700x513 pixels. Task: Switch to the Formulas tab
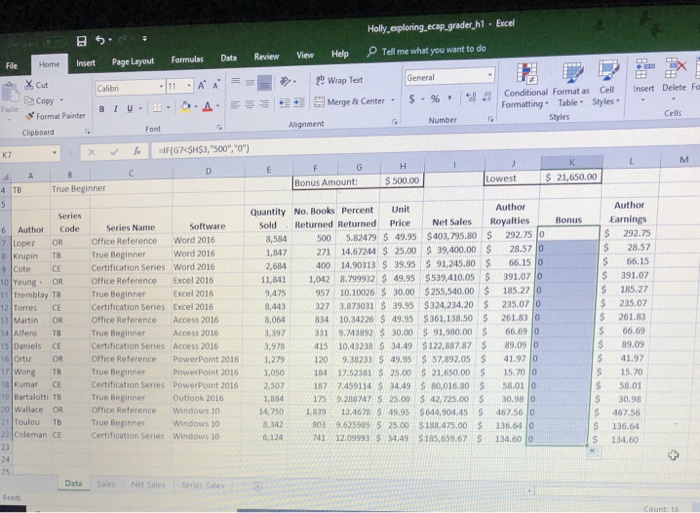(x=187, y=59)
